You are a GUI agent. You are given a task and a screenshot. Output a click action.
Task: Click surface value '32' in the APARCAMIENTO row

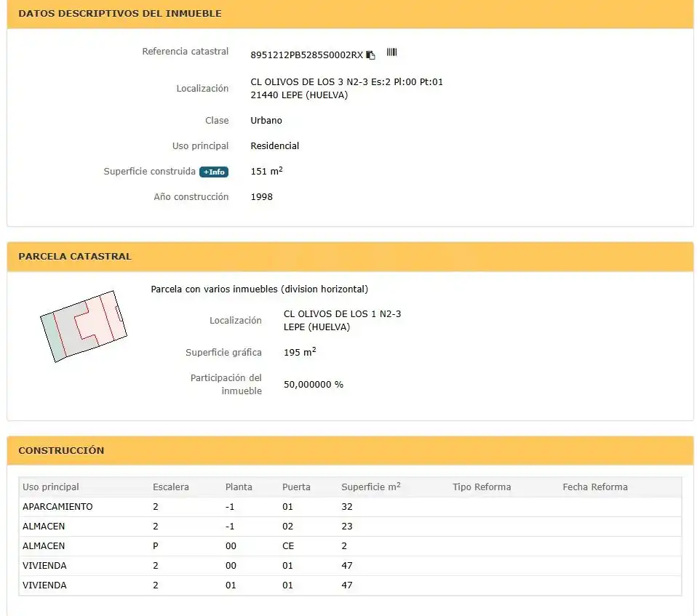click(347, 507)
